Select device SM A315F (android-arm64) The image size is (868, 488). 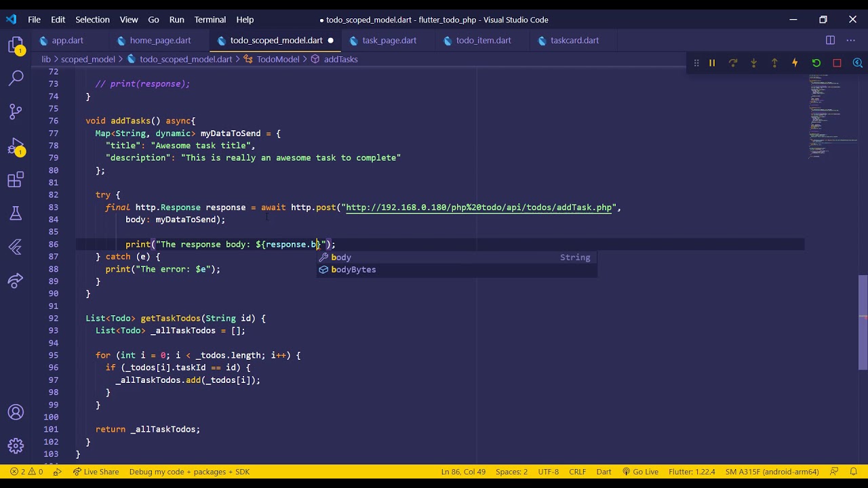point(772,472)
